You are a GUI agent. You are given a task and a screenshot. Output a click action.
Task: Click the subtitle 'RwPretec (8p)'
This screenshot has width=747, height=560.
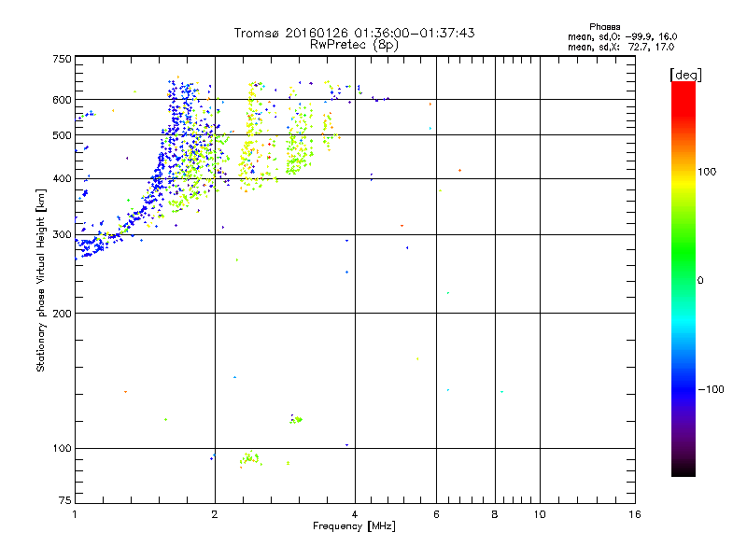[x=354, y=45]
